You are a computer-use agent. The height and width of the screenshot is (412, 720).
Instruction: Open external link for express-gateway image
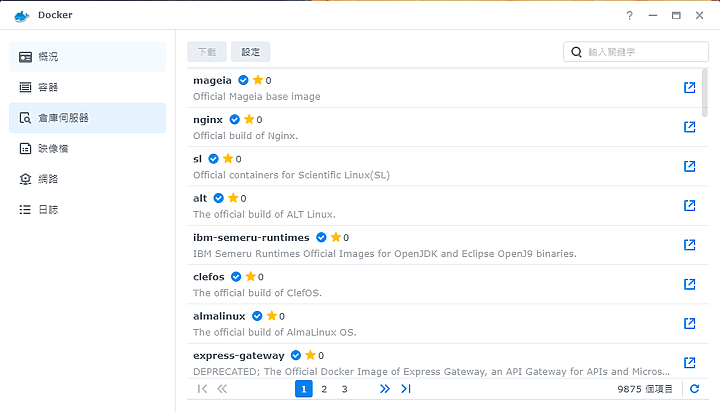[x=689, y=363]
